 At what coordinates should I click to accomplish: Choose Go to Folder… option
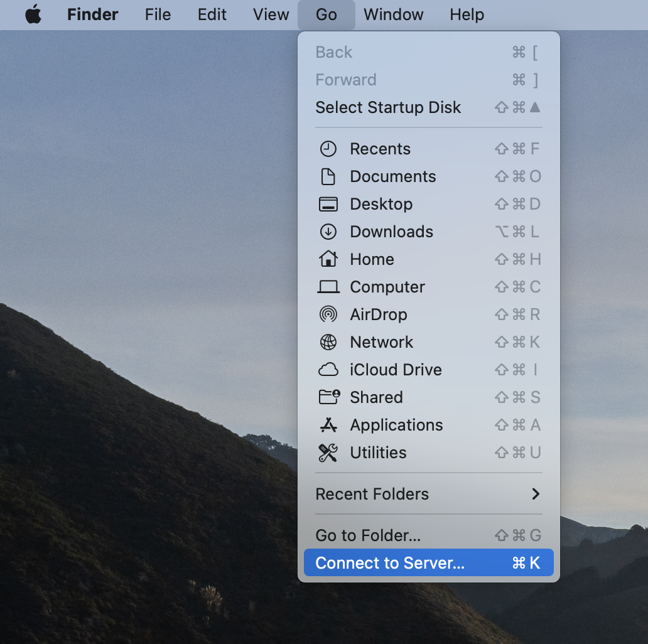[368, 535]
